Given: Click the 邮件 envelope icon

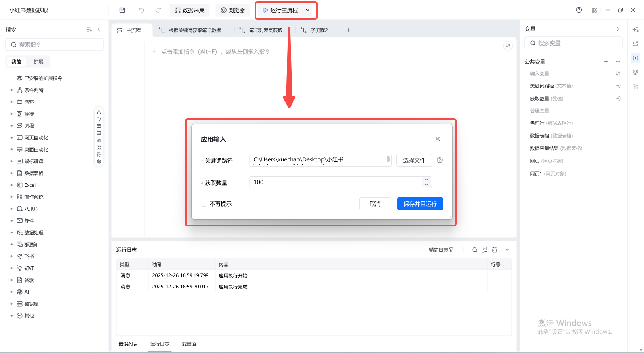Looking at the screenshot, I should click(19, 221).
